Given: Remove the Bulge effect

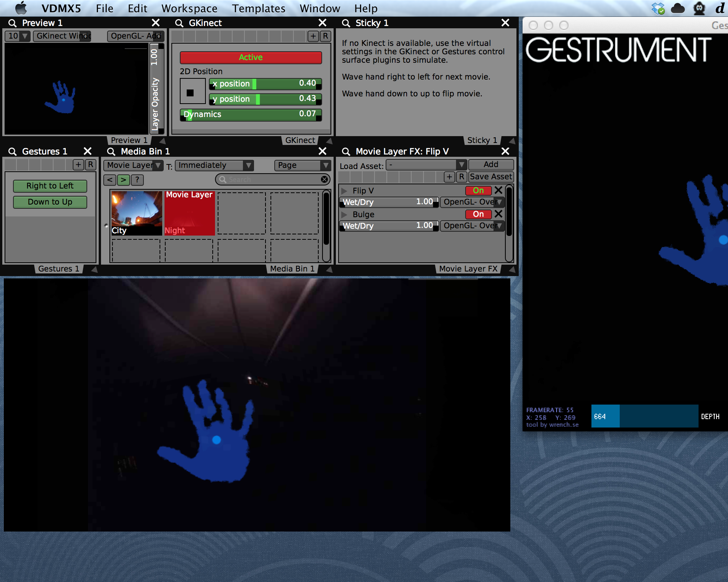Looking at the screenshot, I should 498,214.
